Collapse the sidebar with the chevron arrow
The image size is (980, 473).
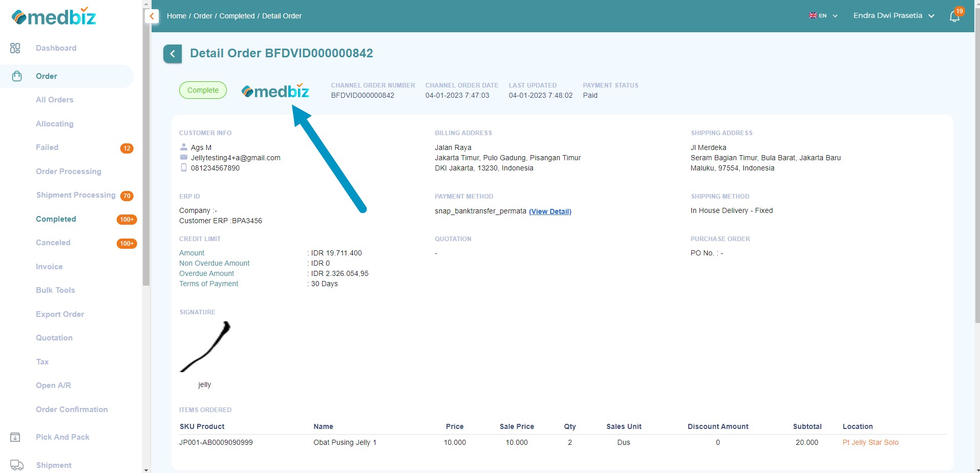(152, 16)
